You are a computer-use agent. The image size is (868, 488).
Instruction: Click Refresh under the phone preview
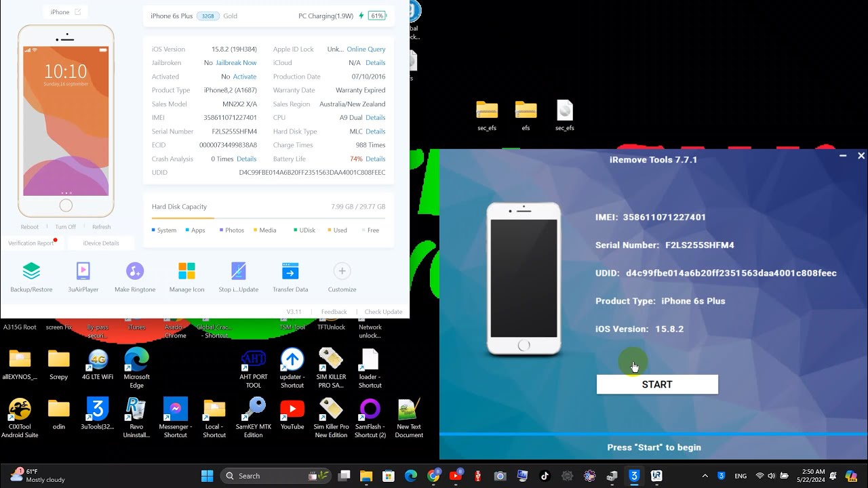pyautogui.click(x=101, y=227)
